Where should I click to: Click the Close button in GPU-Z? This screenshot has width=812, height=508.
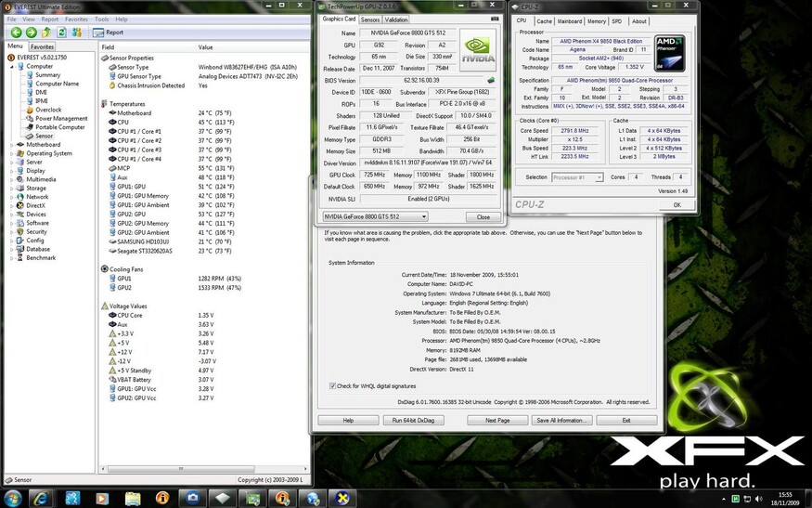tap(483, 217)
